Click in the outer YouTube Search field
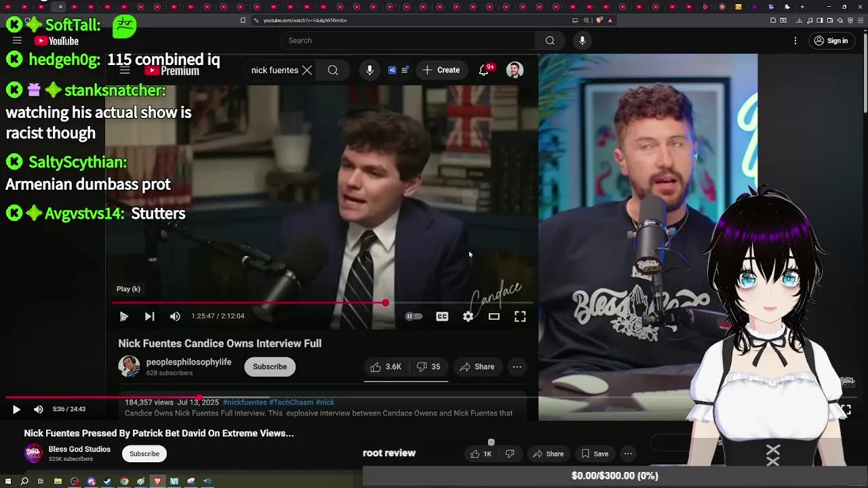The width and height of the screenshot is (868, 488). pos(408,41)
